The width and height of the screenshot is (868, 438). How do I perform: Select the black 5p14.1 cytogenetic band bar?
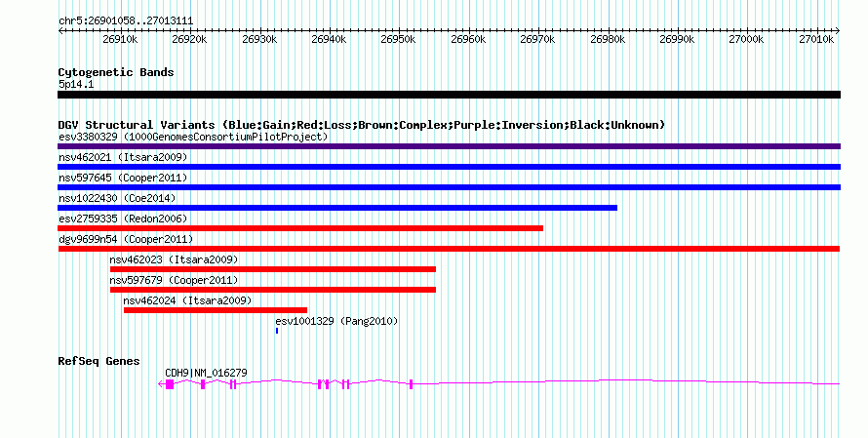point(449,95)
